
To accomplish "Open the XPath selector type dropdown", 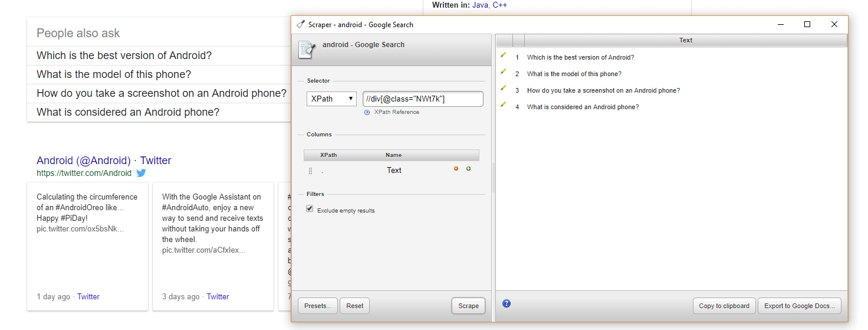I will tap(331, 99).
